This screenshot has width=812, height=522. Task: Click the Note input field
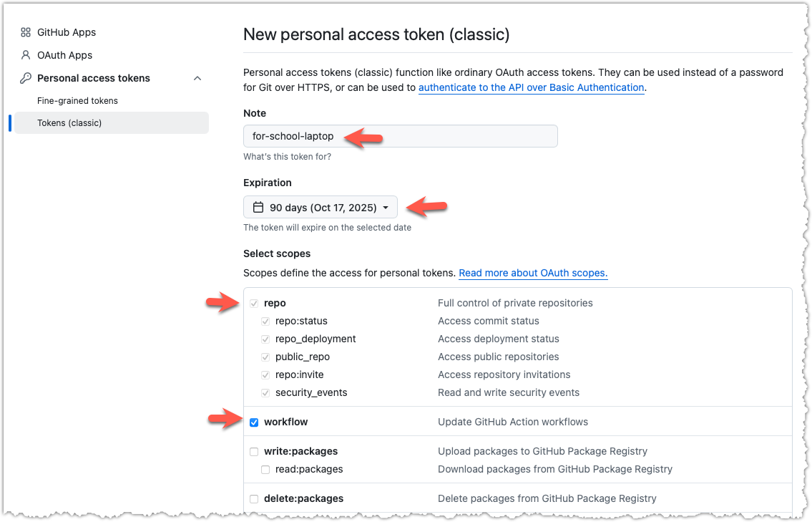401,136
